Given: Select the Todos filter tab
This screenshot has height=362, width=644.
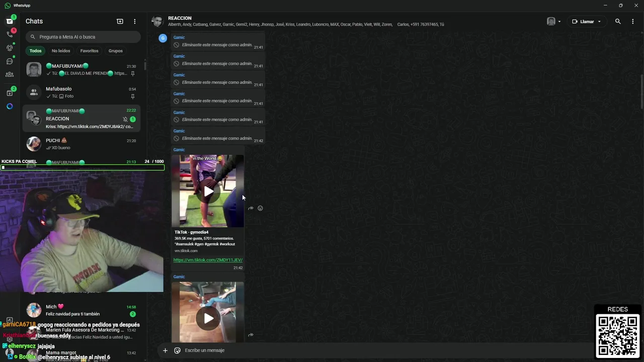Looking at the screenshot, I should click(x=35, y=51).
